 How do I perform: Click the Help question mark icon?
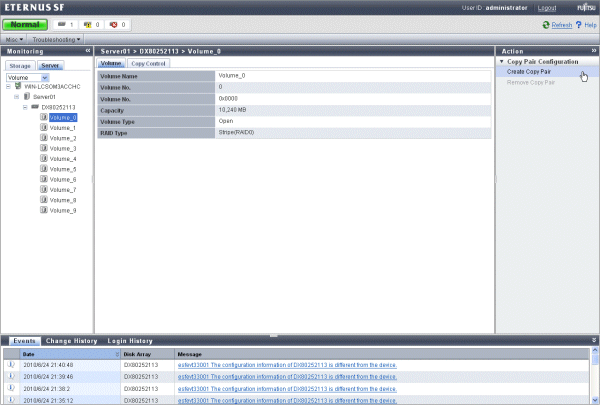pyautogui.click(x=579, y=25)
